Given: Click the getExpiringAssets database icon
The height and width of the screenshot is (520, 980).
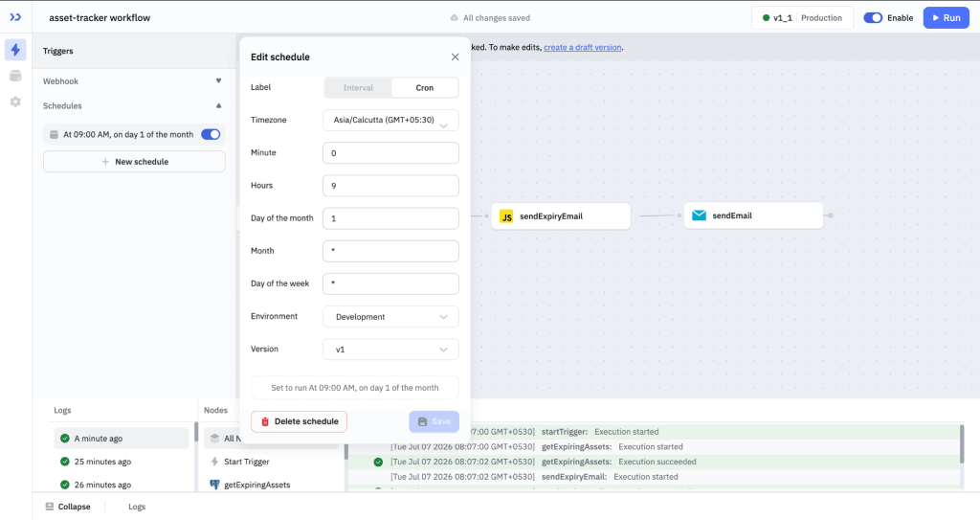Looking at the screenshot, I should (x=214, y=485).
